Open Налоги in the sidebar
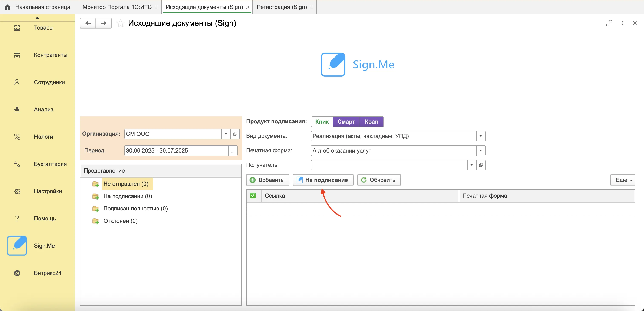This screenshot has width=644, height=311. coord(43,137)
